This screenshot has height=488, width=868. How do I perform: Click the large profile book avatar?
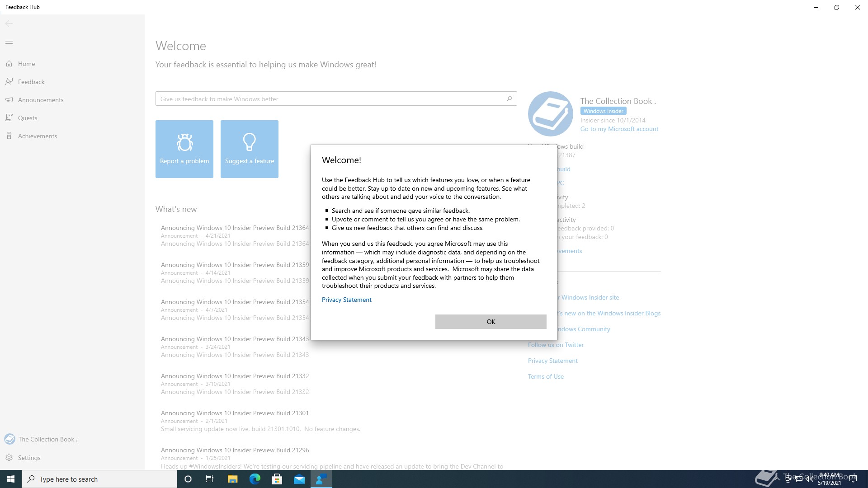[x=551, y=114]
